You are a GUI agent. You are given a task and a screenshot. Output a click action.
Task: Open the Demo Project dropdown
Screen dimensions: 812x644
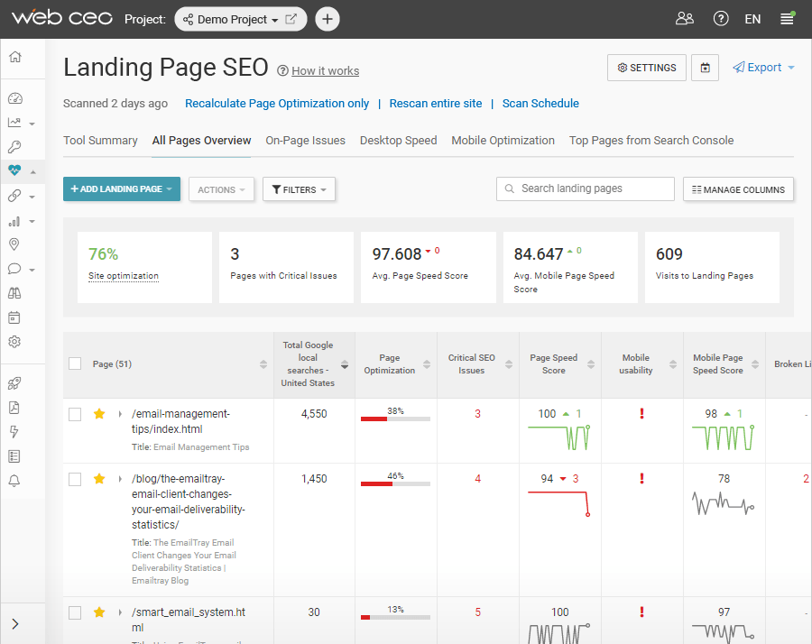pos(239,19)
